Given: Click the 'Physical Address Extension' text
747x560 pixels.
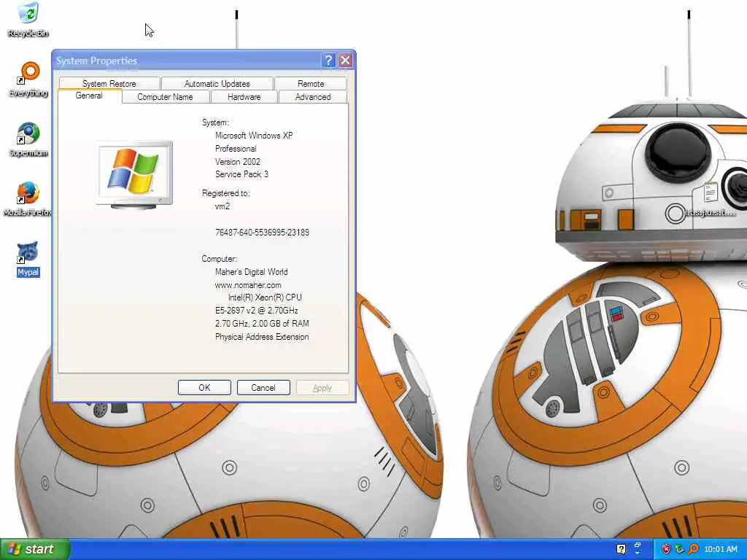Looking at the screenshot, I should (262, 337).
